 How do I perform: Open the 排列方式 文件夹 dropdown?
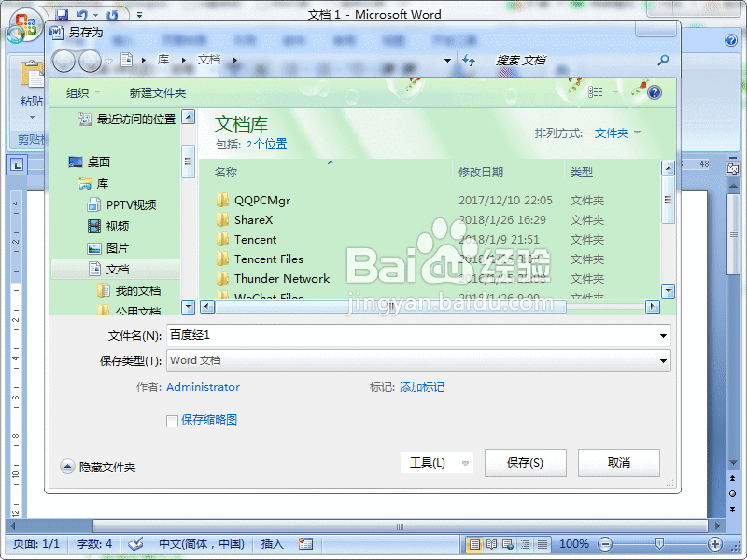pos(617,133)
